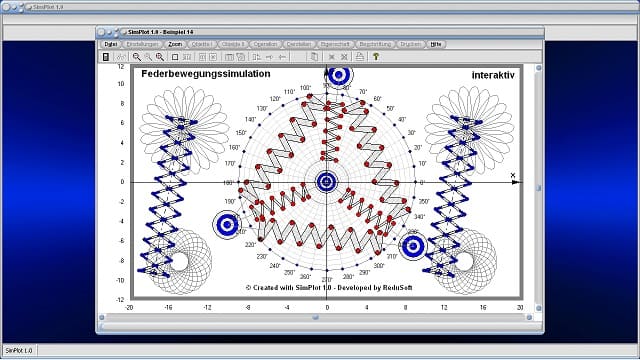Click the 'interaktiv' label in the plot
640x360 pixels.
pyautogui.click(x=493, y=75)
